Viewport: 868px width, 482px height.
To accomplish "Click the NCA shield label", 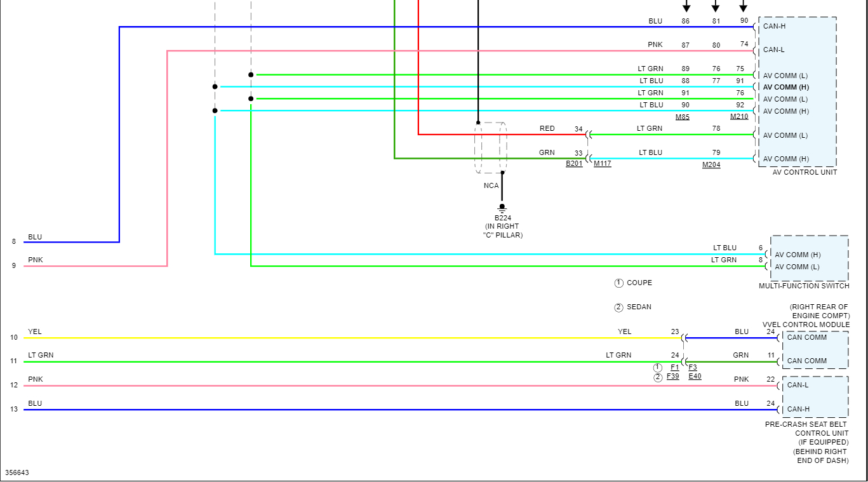I will pyautogui.click(x=491, y=186).
